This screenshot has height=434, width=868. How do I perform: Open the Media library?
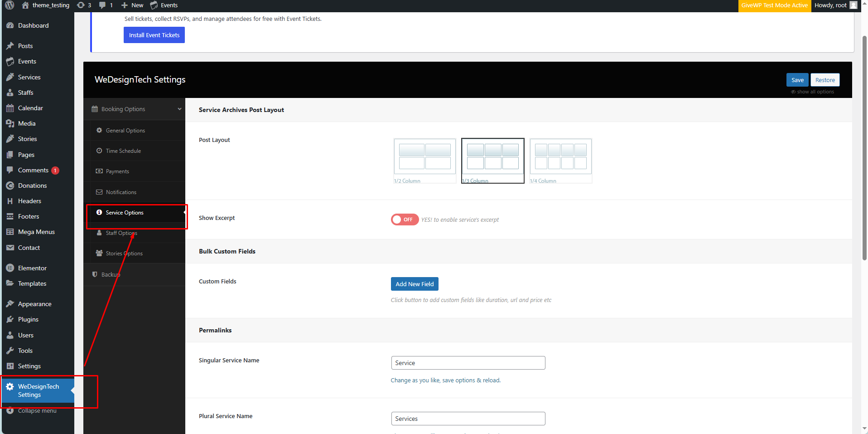38,123
